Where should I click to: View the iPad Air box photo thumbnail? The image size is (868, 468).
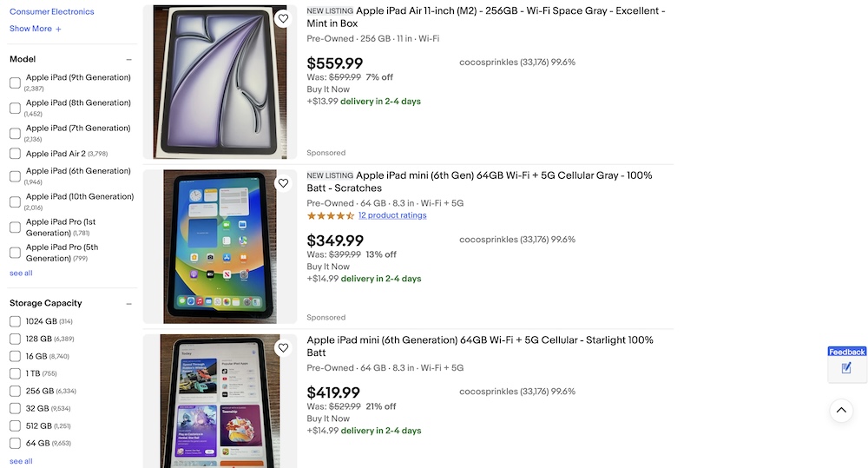click(220, 82)
